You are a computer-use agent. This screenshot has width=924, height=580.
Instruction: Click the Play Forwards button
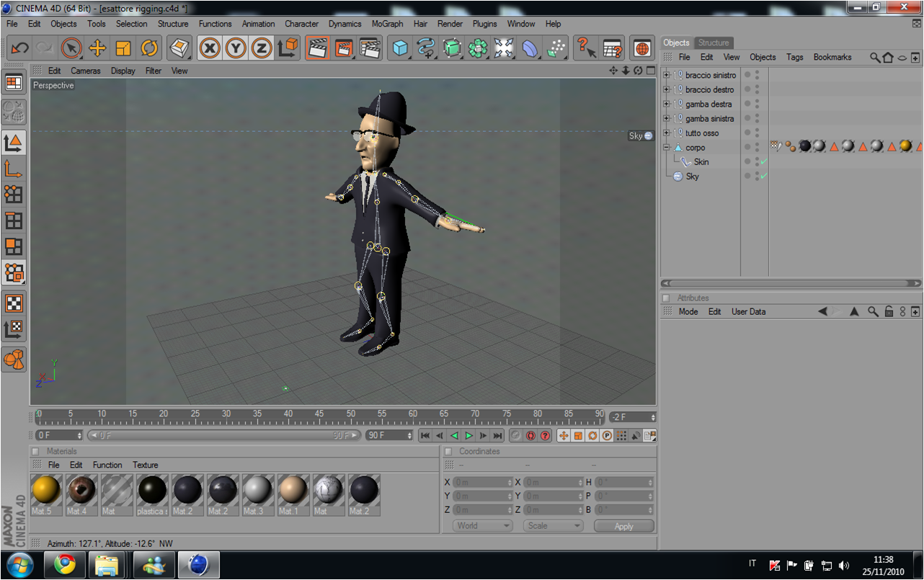[x=468, y=435]
